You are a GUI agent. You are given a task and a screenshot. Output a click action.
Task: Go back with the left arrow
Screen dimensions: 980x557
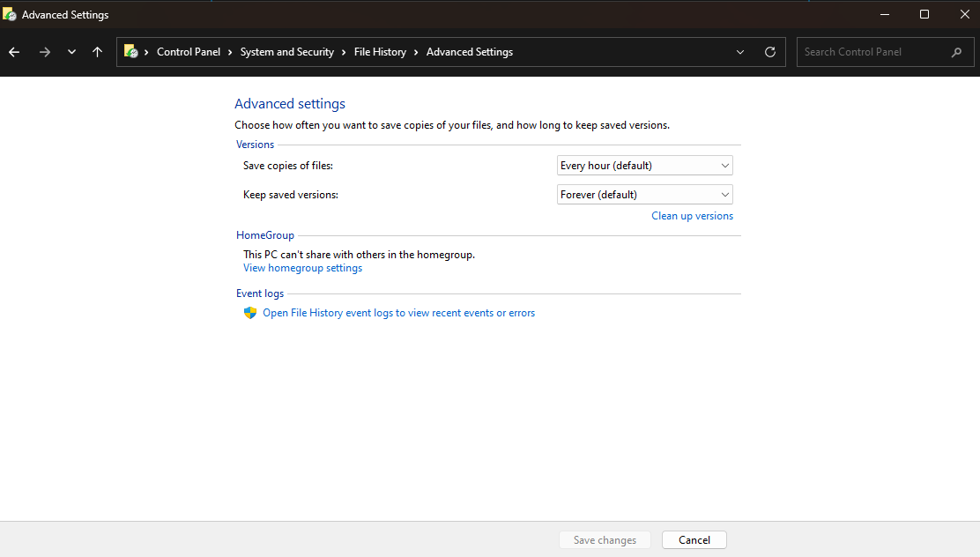pos(14,52)
